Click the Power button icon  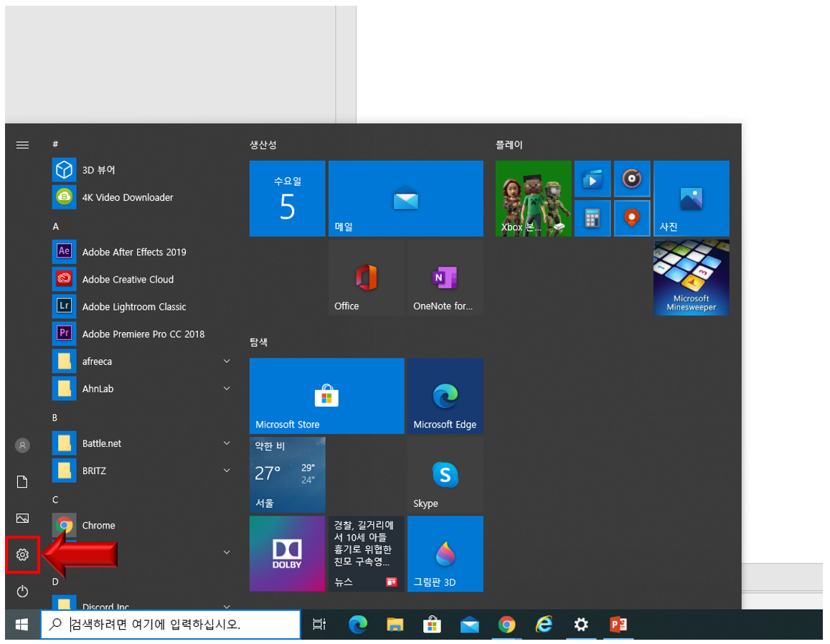pos(22,590)
